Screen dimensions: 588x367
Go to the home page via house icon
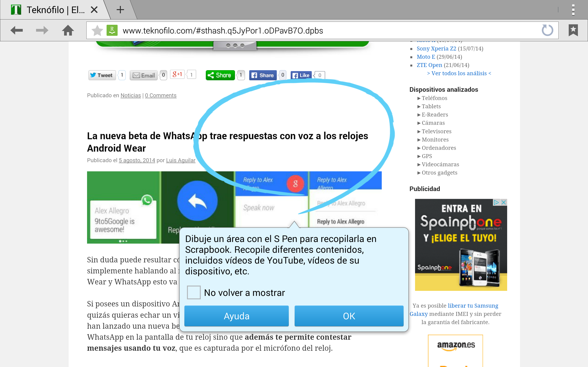68,30
